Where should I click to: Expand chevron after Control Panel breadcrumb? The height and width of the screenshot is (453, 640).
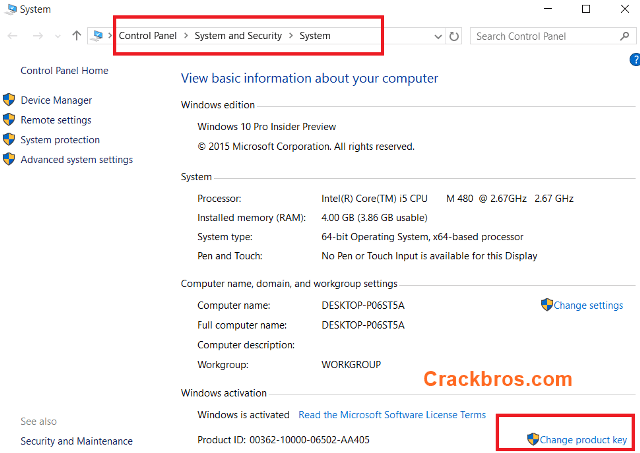pos(186,36)
